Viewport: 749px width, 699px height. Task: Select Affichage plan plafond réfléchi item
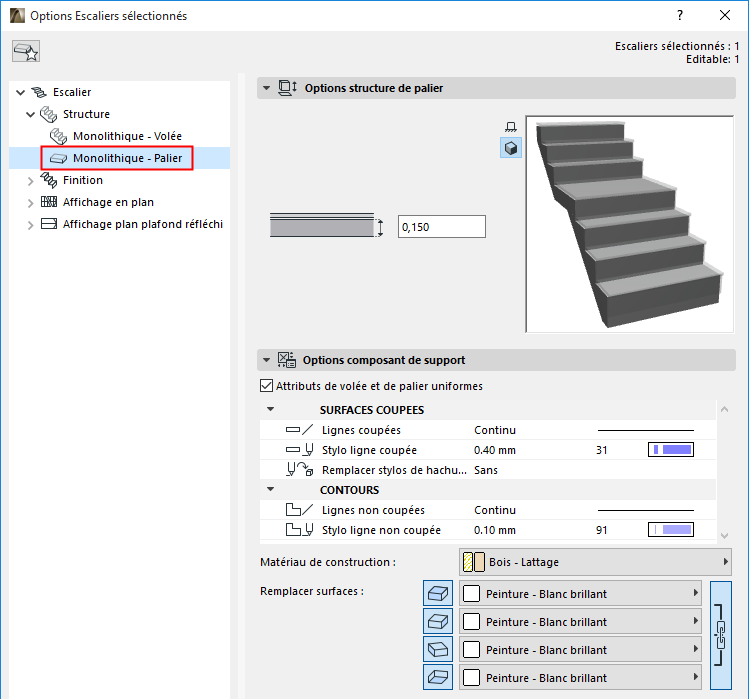[x=142, y=224]
